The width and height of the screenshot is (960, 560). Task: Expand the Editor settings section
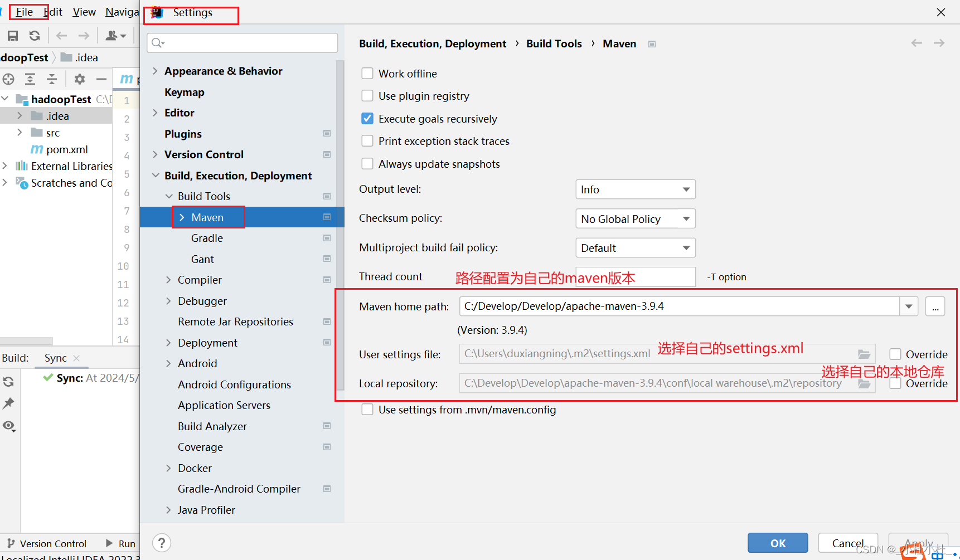[156, 113]
